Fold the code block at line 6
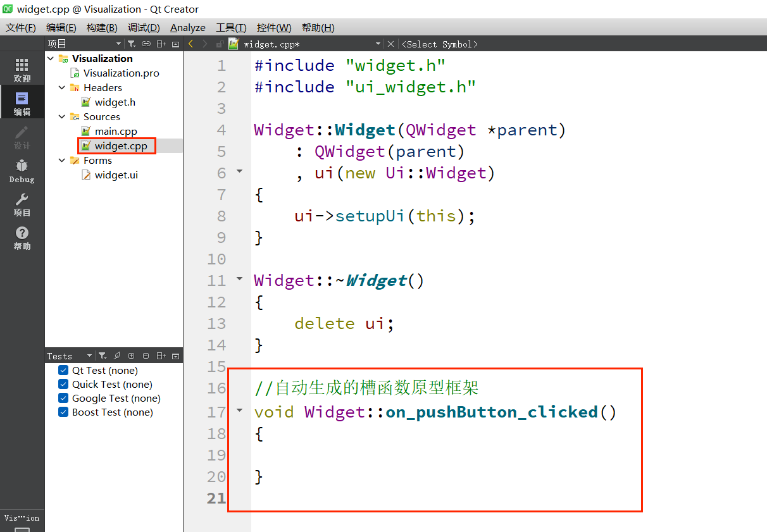767x532 pixels. point(239,171)
